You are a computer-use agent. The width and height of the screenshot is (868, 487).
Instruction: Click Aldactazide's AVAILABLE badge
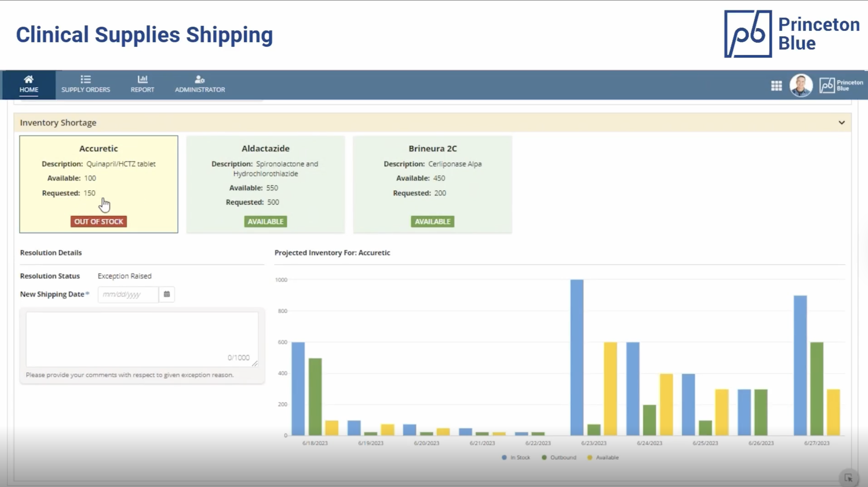[x=265, y=221]
